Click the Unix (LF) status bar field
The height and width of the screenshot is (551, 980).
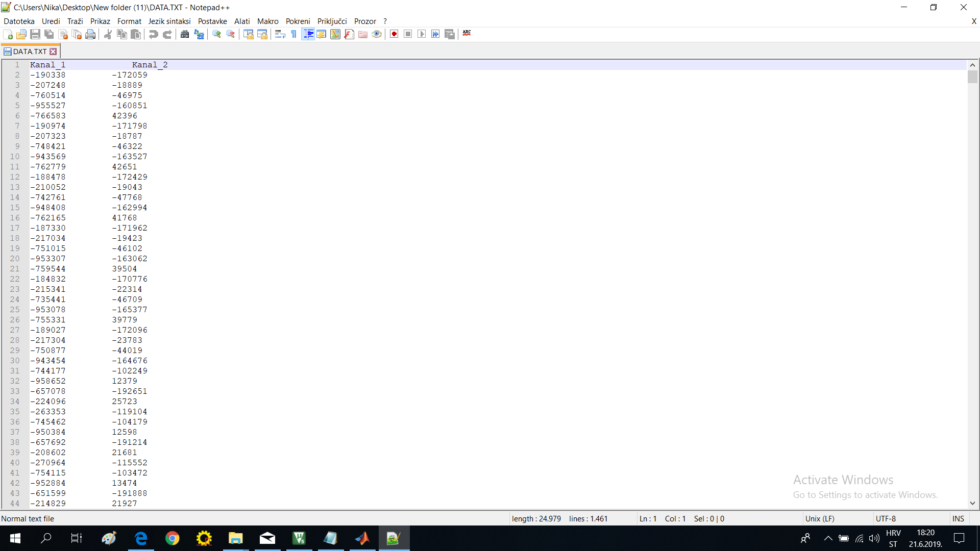(820, 519)
